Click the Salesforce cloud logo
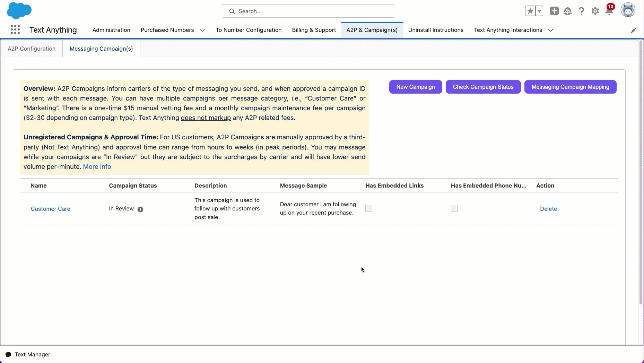 point(19,11)
